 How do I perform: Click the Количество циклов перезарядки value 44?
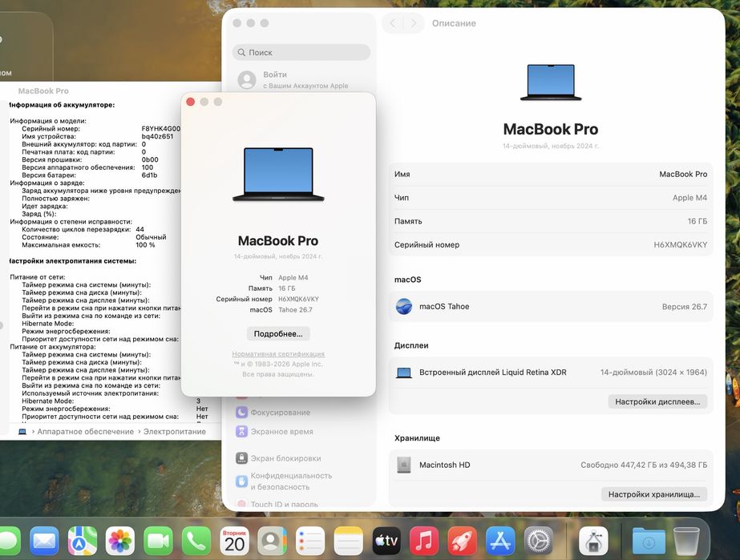click(140, 229)
